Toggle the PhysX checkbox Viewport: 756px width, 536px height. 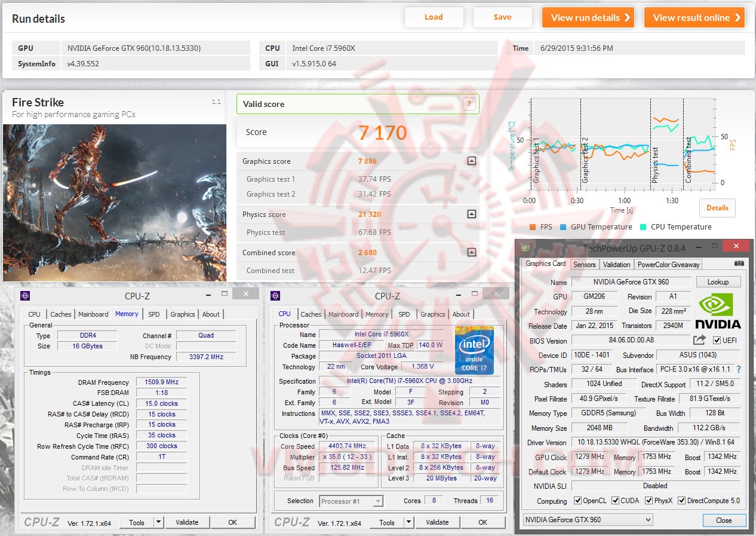click(x=649, y=501)
